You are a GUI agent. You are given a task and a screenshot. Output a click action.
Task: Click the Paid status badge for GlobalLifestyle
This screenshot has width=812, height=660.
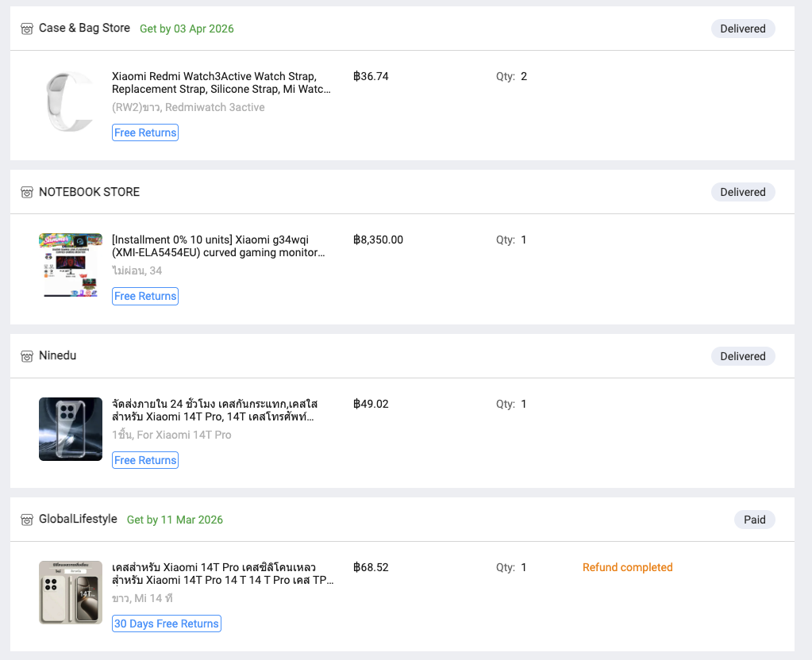coord(754,520)
